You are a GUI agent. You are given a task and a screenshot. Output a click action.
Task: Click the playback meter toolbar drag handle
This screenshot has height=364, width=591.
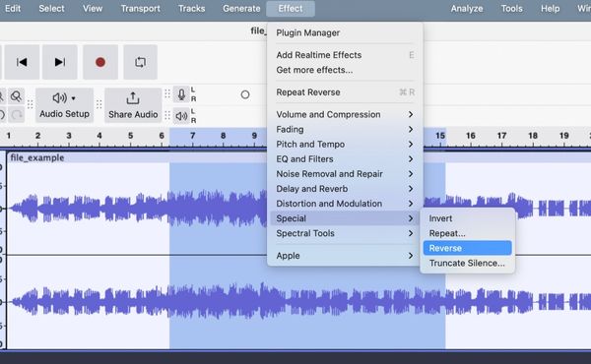point(167,115)
